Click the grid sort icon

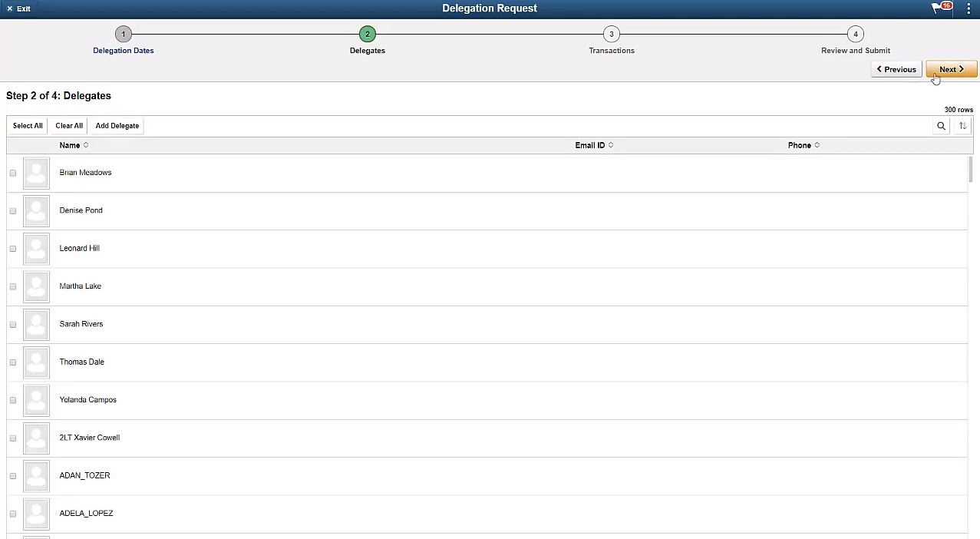tap(962, 125)
